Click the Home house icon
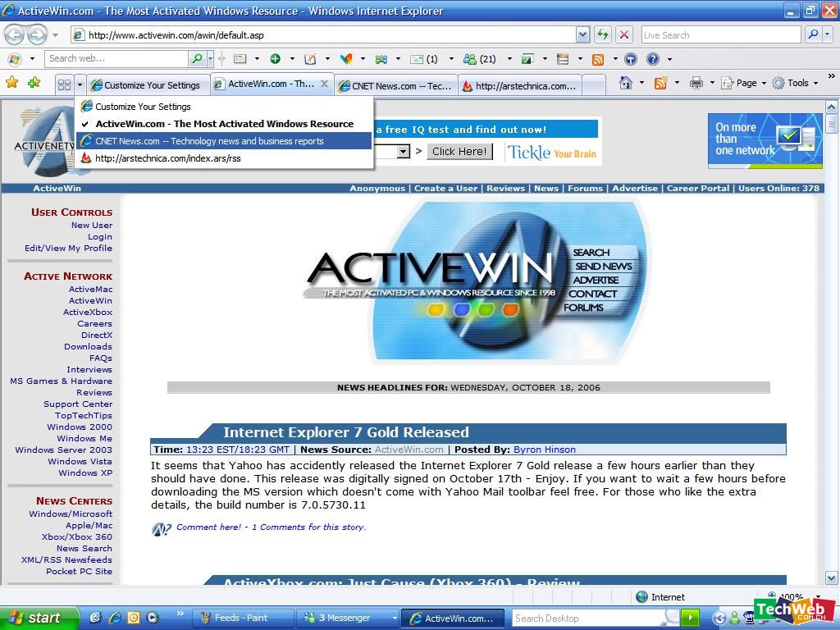Screen dimensions: 840x630 (625, 83)
